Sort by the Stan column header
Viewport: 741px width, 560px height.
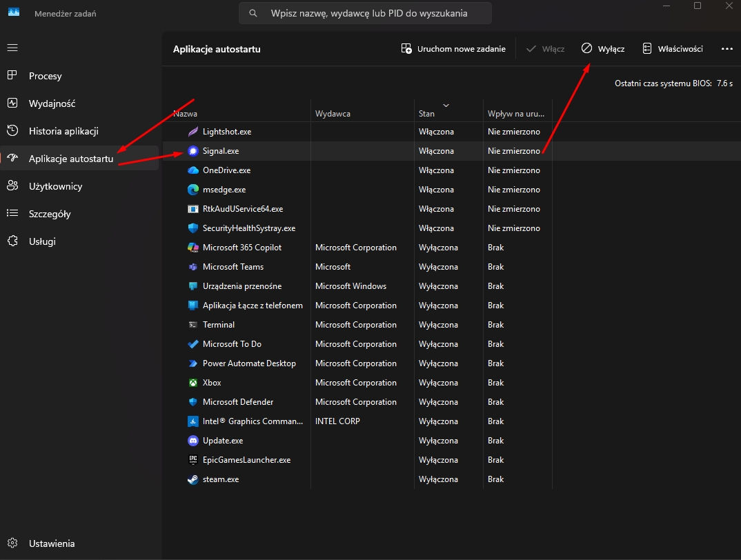[426, 113]
